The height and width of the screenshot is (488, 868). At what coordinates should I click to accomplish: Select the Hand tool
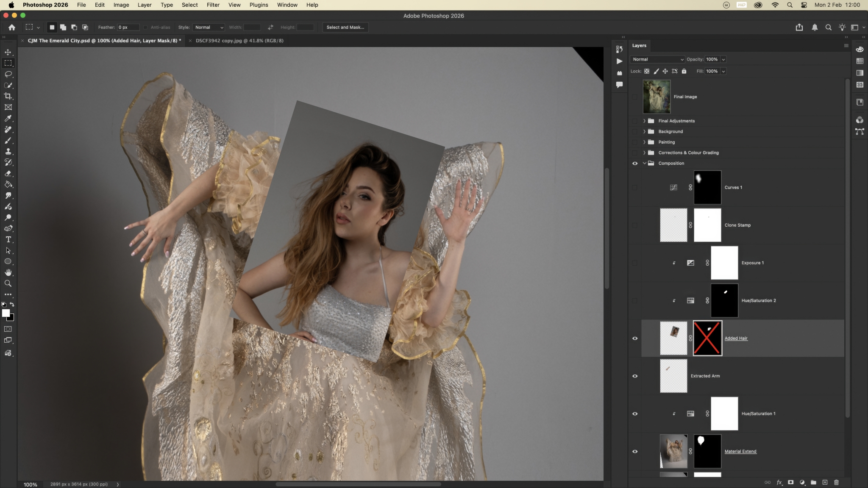(8, 272)
